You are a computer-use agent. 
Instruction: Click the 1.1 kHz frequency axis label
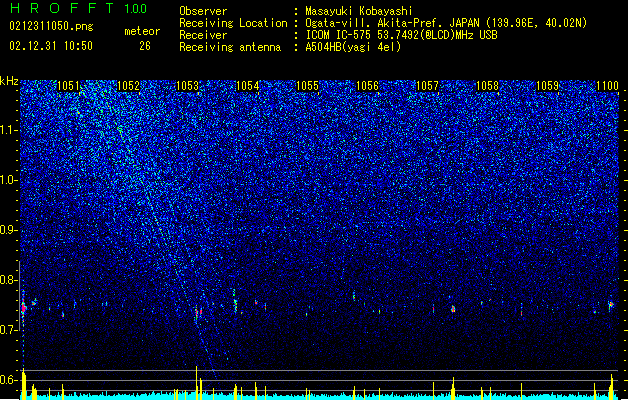pyautogui.click(x=9, y=130)
